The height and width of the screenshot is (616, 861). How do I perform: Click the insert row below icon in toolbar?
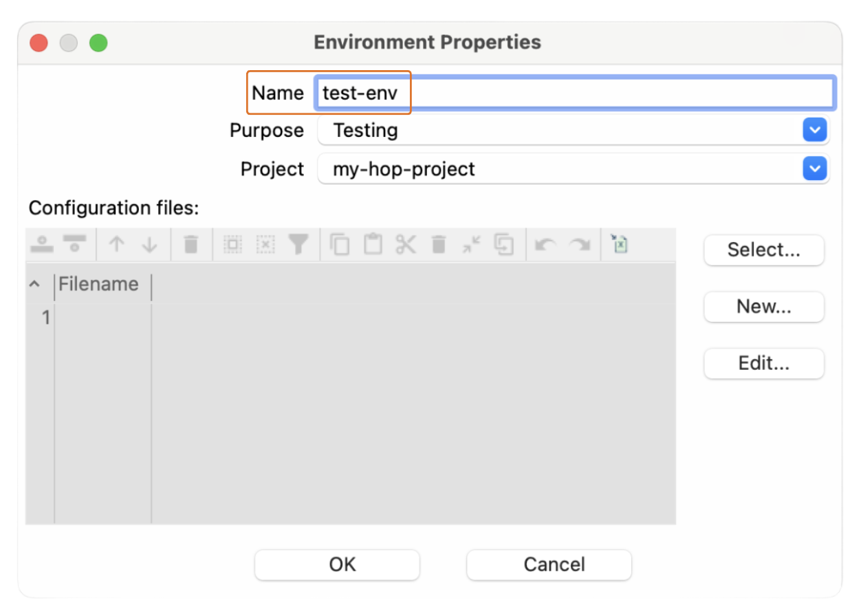coord(74,244)
